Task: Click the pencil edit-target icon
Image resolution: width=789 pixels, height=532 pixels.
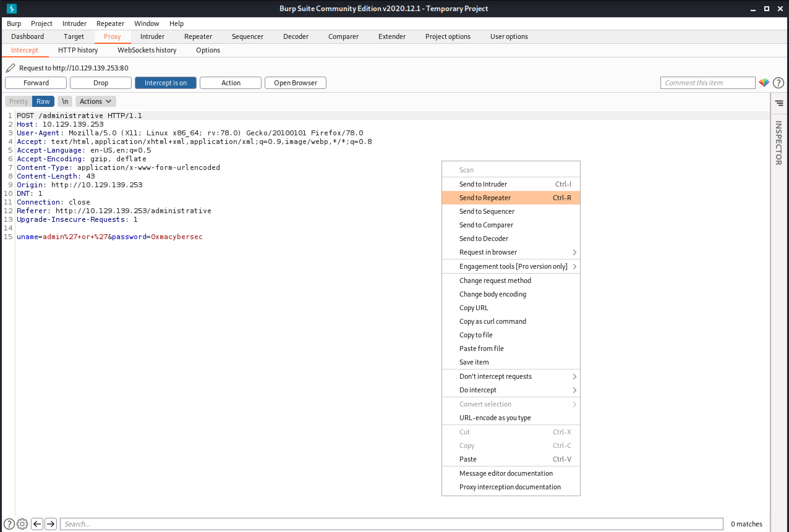Action: click(11, 68)
